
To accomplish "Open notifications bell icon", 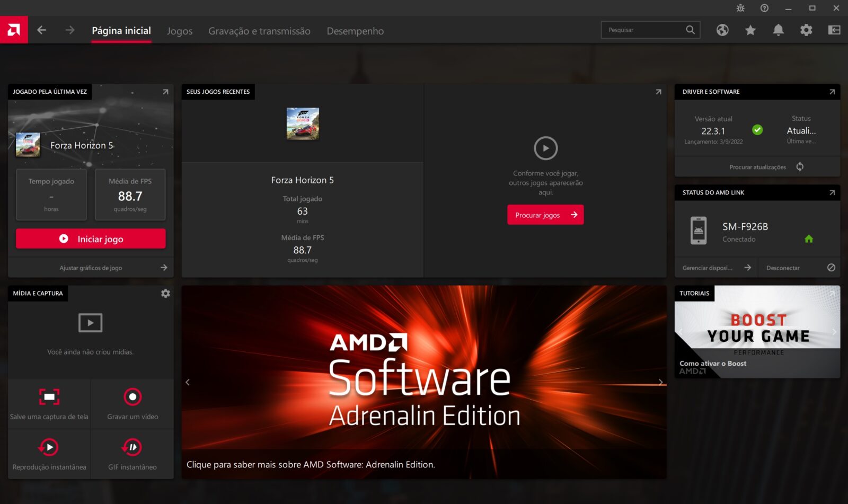I will (x=778, y=30).
